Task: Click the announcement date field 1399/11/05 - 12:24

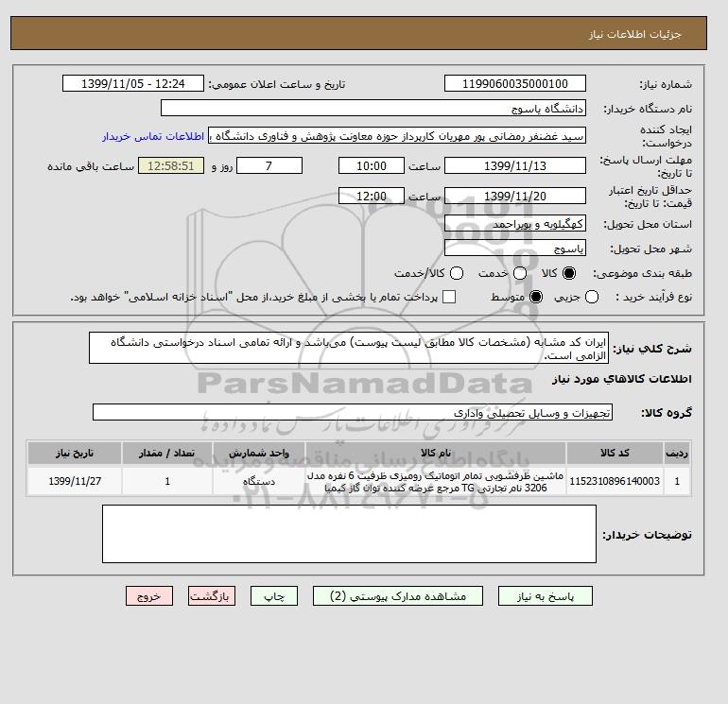Action: pyautogui.click(x=133, y=83)
